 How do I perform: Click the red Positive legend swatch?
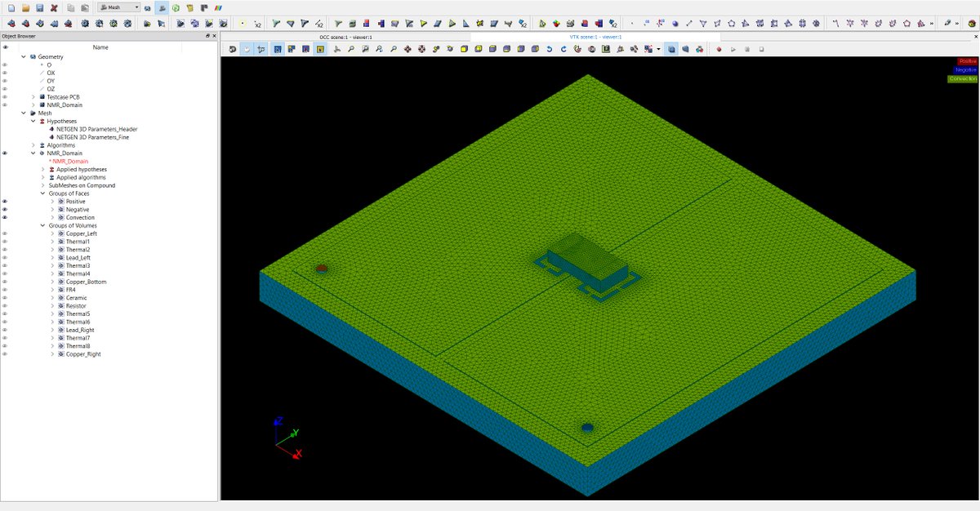966,61
